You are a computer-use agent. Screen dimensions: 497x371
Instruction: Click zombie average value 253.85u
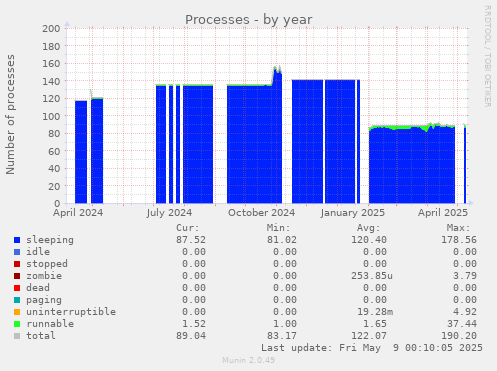point(372,276)
